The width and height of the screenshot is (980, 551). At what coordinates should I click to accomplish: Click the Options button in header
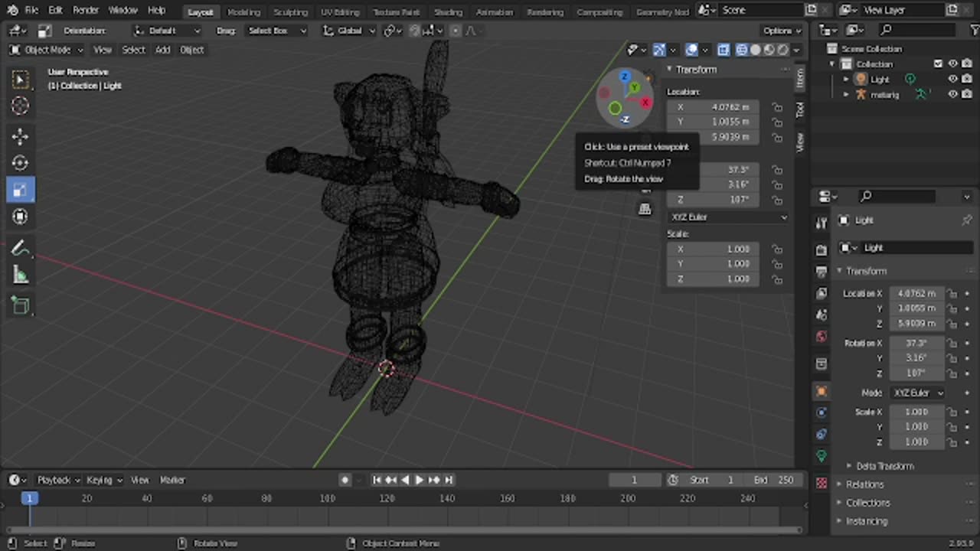pos(781,31)
